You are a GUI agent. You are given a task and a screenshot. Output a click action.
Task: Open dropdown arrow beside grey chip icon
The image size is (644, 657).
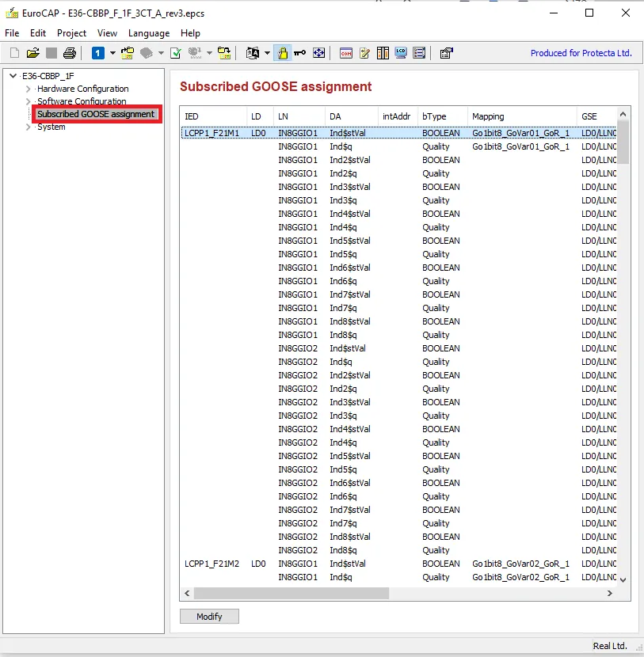[161, 53]
